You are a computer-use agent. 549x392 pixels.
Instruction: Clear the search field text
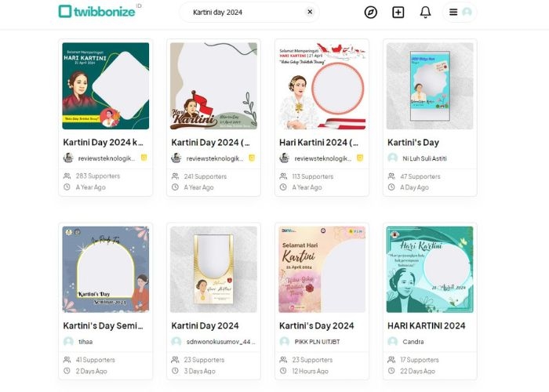point(310,12)
